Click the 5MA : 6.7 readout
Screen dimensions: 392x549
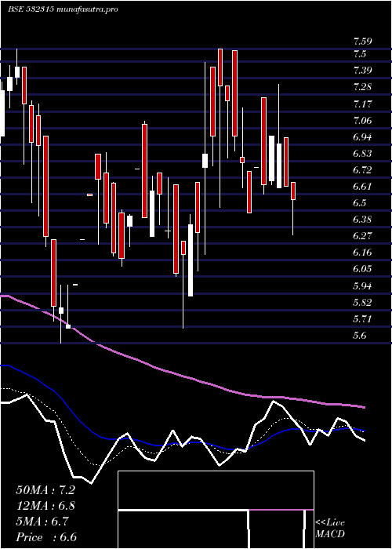(42, 522)
